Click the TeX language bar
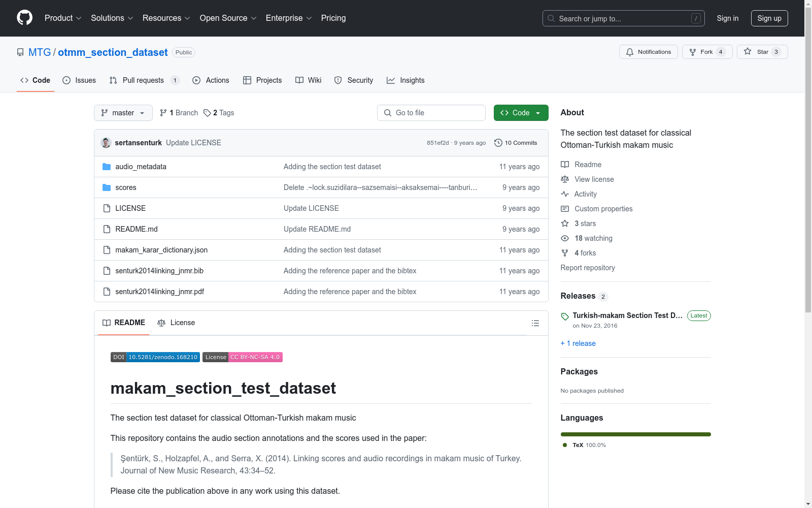Viewport: 812px width, 508px height. 636,434
